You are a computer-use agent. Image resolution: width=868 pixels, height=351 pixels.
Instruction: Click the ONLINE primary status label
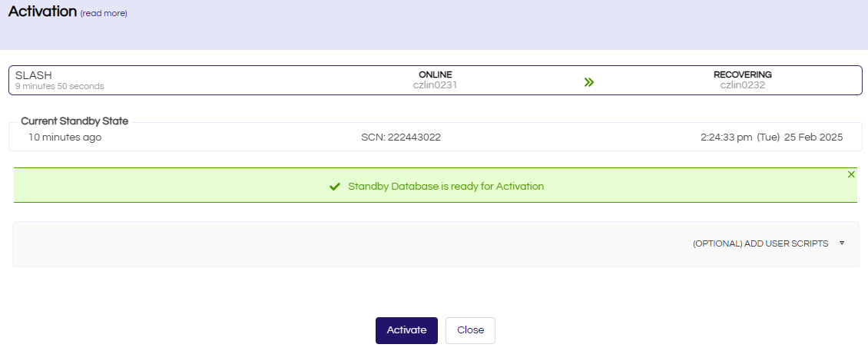(435, 75)
